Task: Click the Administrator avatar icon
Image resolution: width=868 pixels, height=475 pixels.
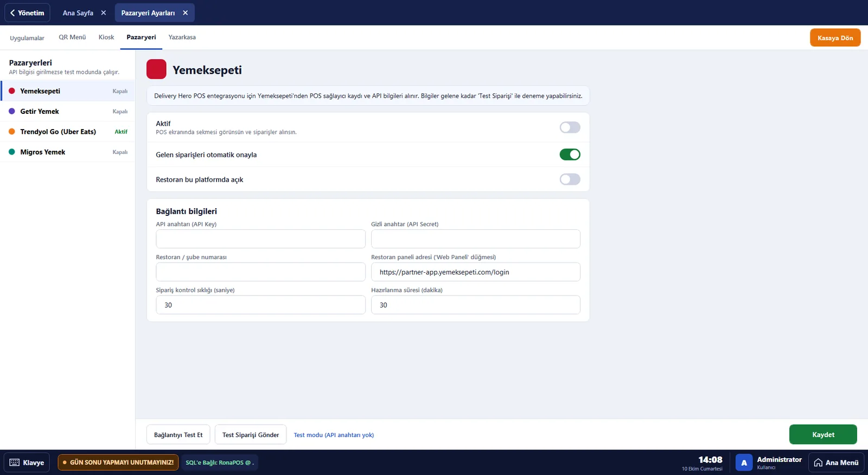Action: point(744,463)
